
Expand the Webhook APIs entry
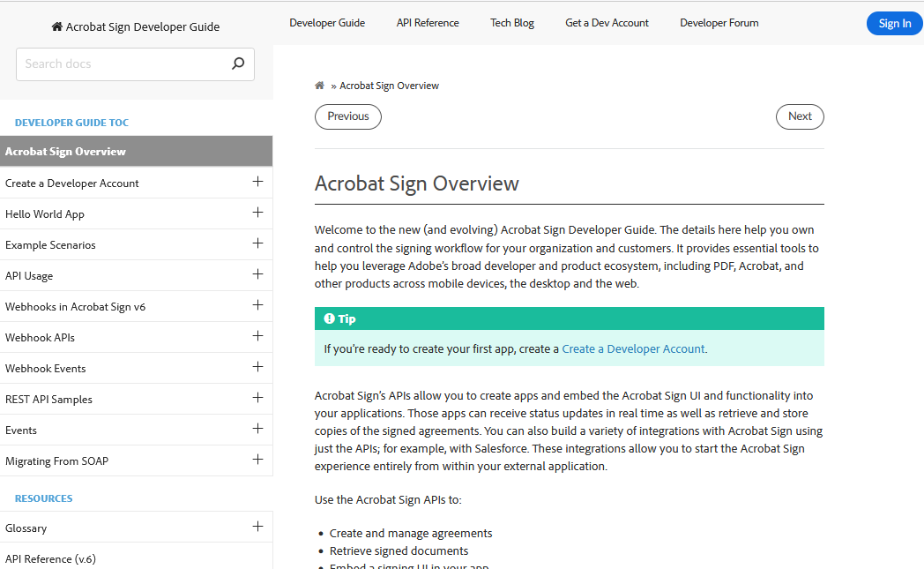tap(257, 337)
